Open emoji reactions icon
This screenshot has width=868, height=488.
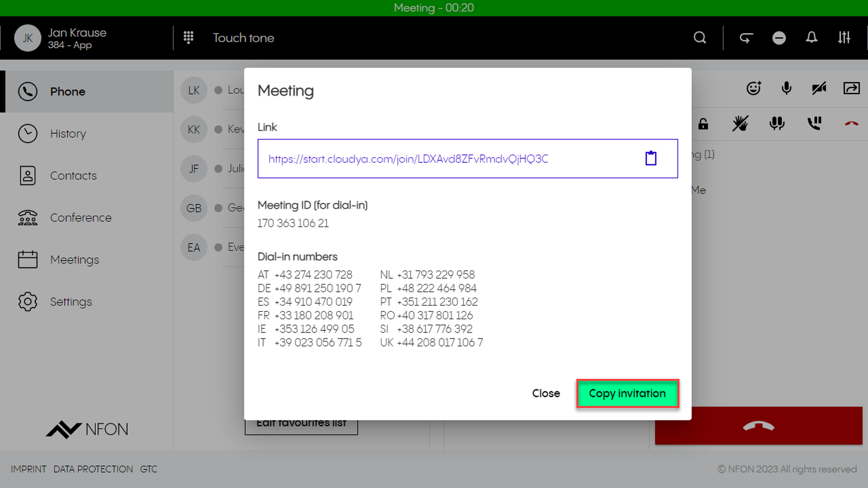point(754,88)
